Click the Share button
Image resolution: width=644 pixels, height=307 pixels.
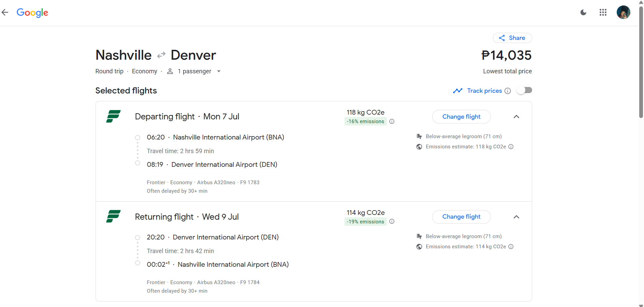point(512,38)
